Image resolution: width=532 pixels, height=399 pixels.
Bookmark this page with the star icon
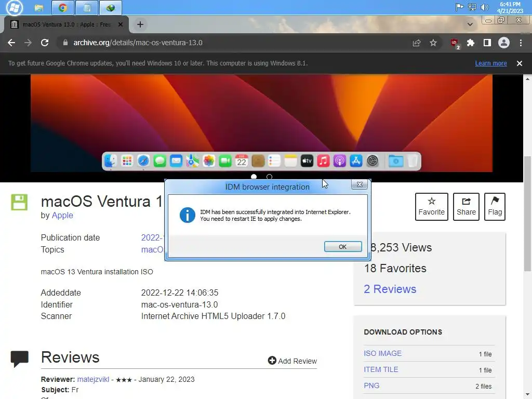(x=433, y=43)
